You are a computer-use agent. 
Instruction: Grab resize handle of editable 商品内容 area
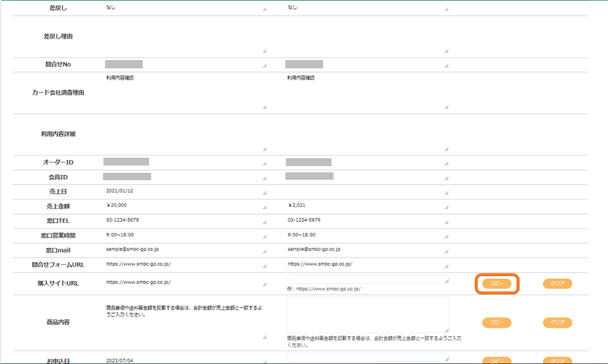tap(447, 330)
